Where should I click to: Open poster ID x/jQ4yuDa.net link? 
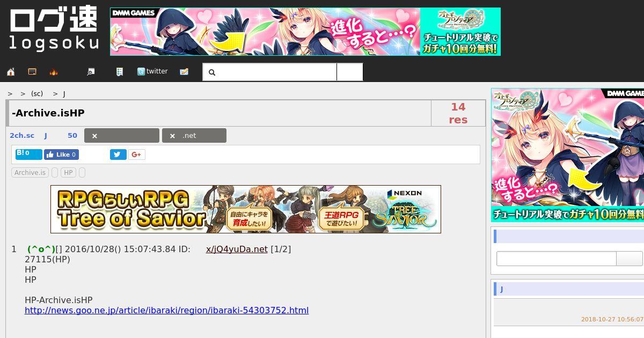(x=237, y=249)
